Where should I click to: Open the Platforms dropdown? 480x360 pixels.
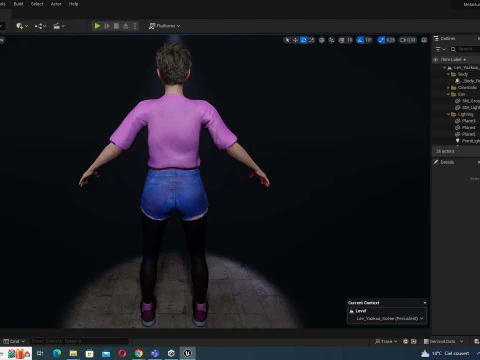pos(164,26)
